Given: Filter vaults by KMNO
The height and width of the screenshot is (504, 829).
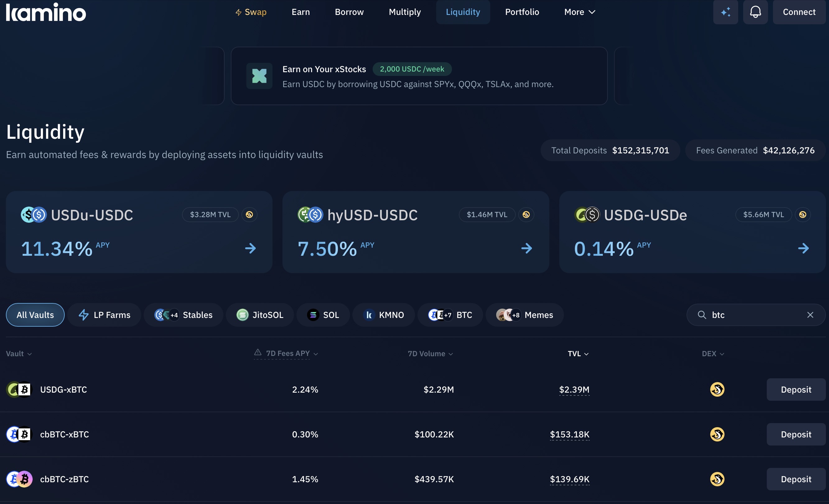Looking at the screenshot, I should 384,315.
